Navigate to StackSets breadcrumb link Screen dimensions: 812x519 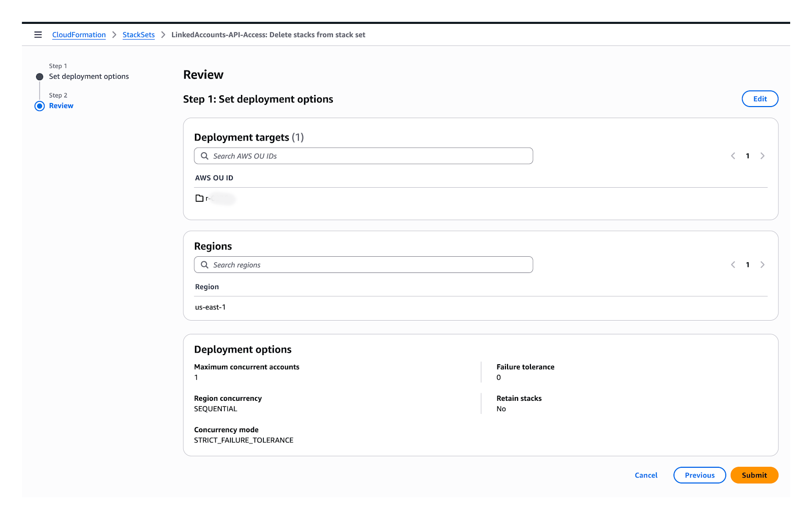(x=139, y=34)
